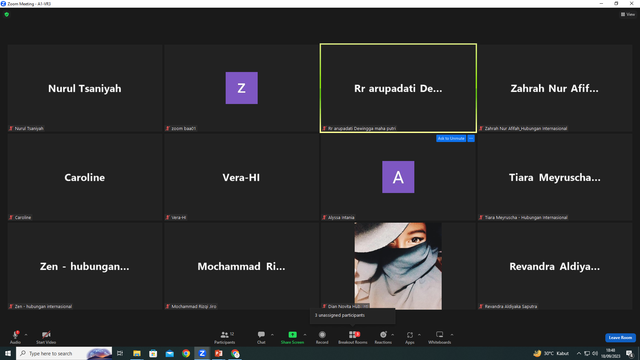Screen dimensions: 640x360
Task: Show hidden system tray icons
Action: (578, 353)
